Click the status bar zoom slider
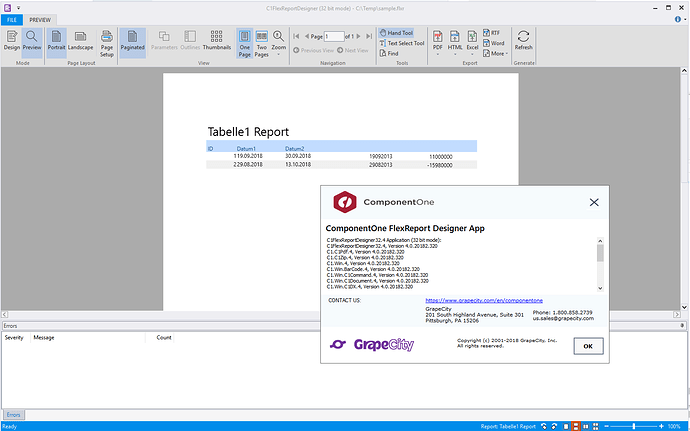Image resolution: width=690 pixels, height=431 pixels. 634,426
